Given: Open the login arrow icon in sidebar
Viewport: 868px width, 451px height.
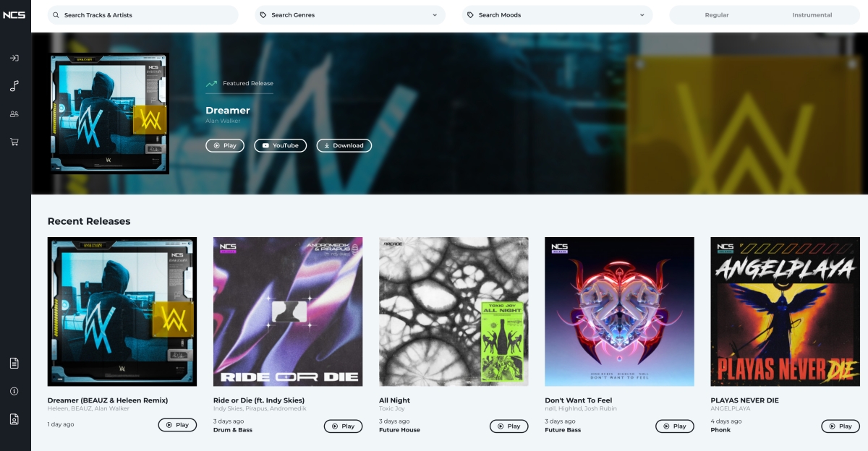Looking at the screenshot, I should point(14,58).
